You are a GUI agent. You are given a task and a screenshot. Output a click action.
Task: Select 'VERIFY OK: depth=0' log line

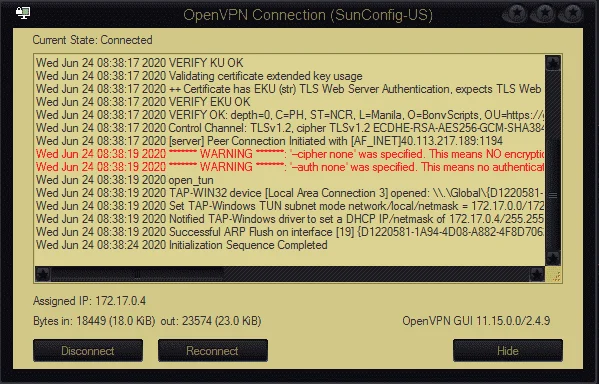click(290, 115)
